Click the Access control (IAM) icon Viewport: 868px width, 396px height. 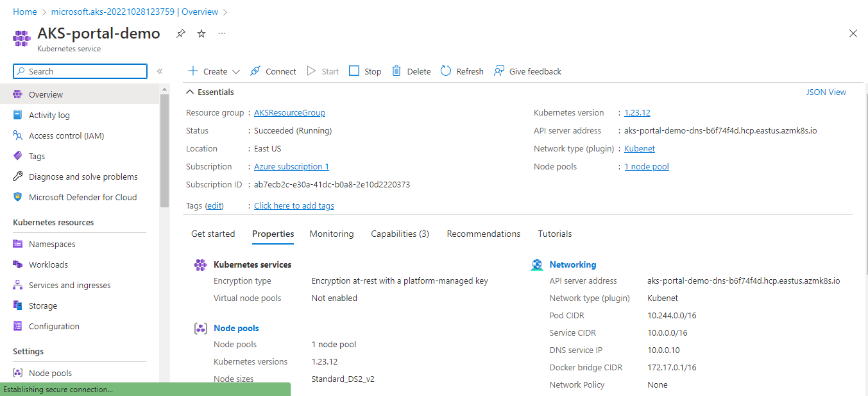coord(18,135)
